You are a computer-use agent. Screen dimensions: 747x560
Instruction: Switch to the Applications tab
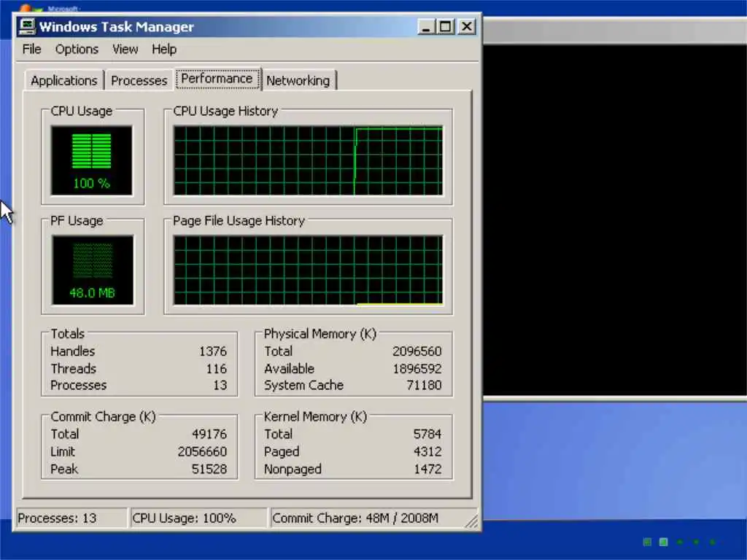pyautogui.click(x=64, y=80)
